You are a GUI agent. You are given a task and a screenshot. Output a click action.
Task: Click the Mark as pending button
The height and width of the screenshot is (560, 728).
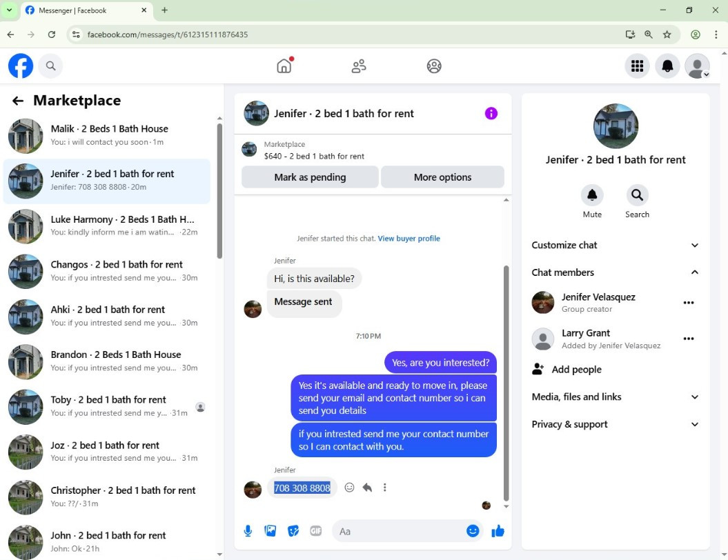[310, 177]
